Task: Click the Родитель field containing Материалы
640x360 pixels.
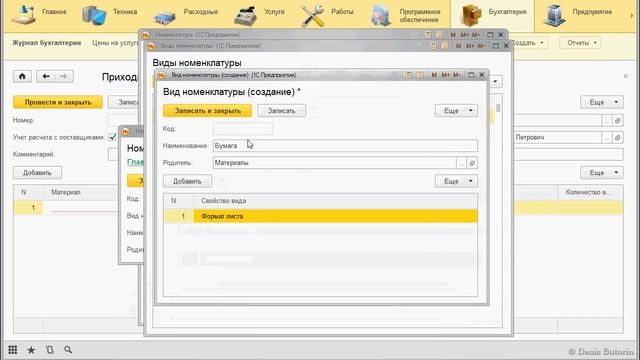Action: point(334,163)
